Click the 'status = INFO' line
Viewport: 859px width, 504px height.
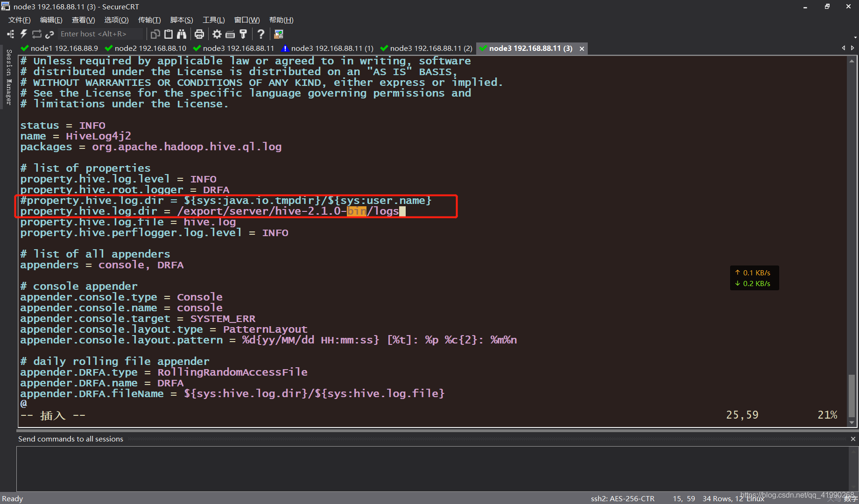coord(63,126)
